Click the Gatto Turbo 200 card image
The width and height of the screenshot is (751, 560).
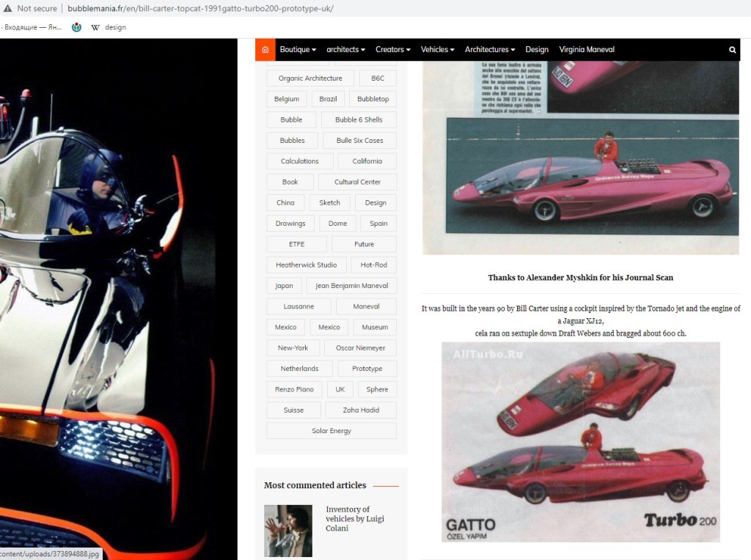(580, 442)
